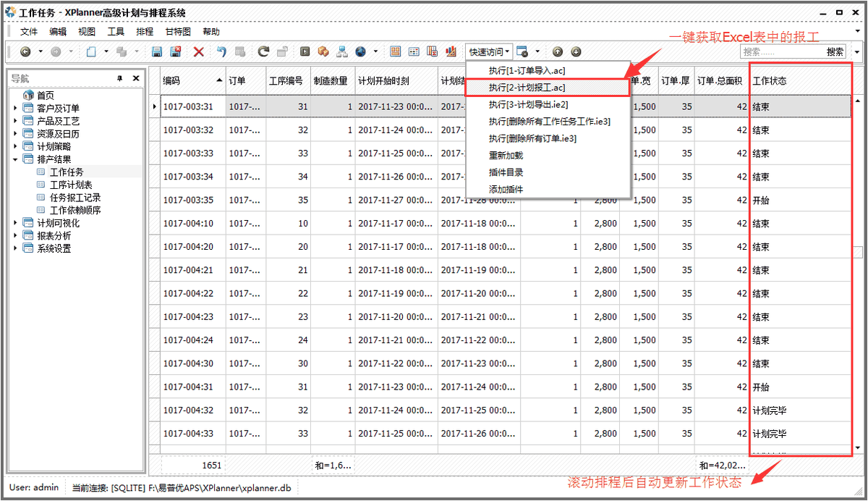Click the round down-arrow icon

click(x=576, y=51)
